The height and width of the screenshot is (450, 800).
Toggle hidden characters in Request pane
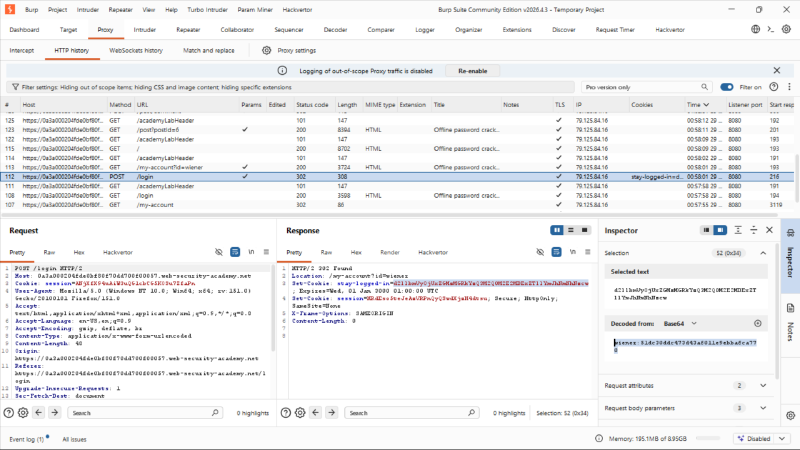point(219,252)
